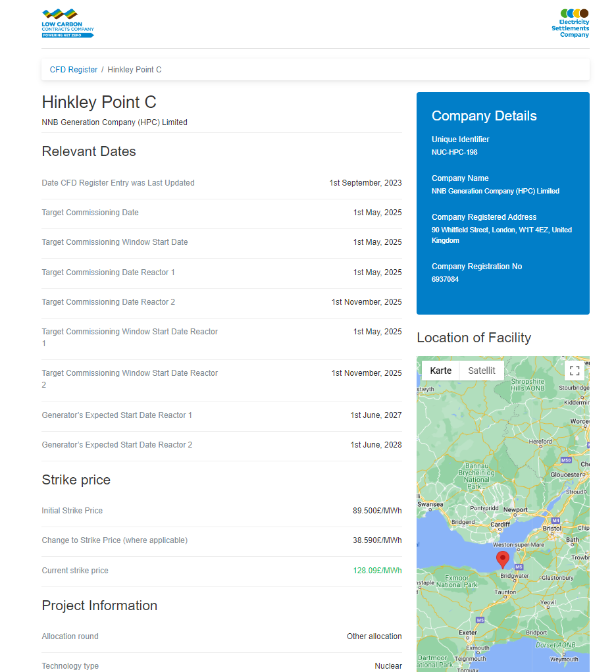The width and height of the screenshot is (616, 672).
Task: Click Cardiff label on the map
Action: (x=500, y=525)
